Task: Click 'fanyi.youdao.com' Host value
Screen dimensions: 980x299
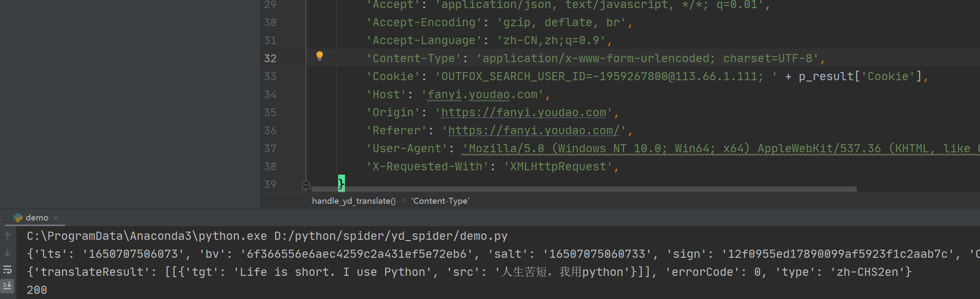Action: click(482, 94)
